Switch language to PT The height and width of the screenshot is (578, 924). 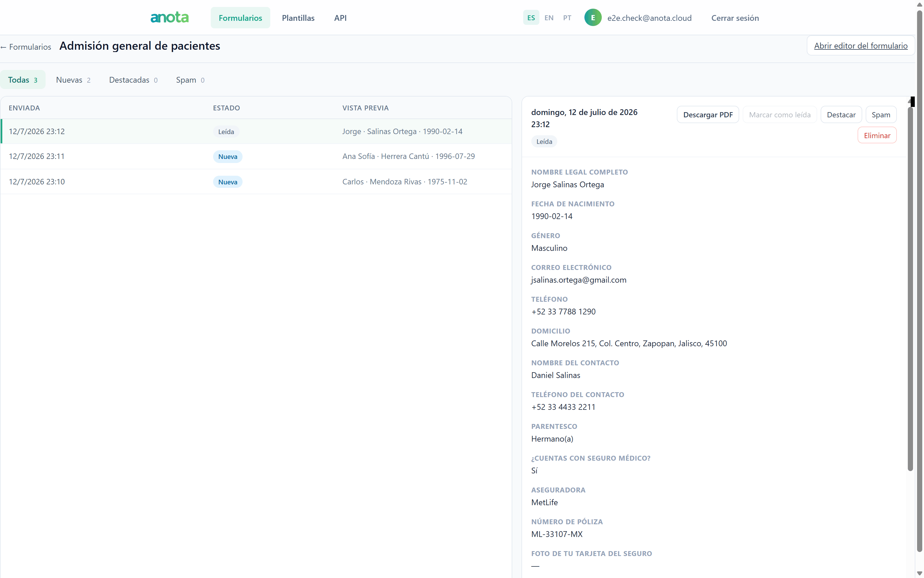(x=567, y=18)
